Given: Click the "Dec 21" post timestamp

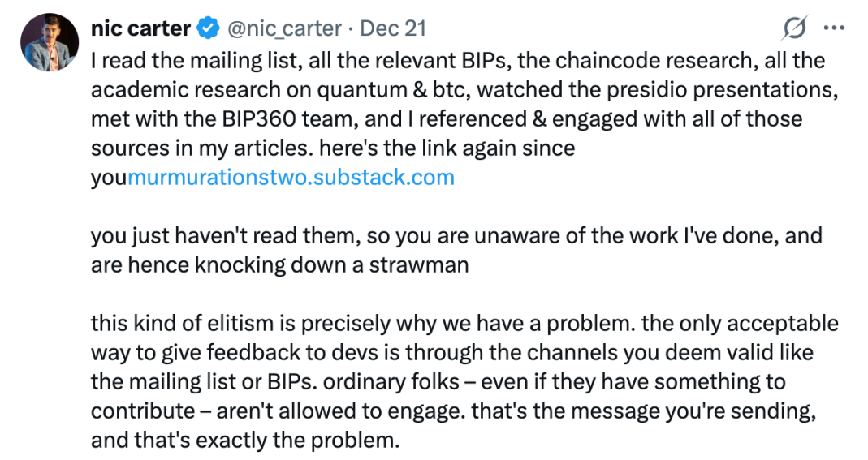Looking at the screenshot, I should tap(393, 28).
